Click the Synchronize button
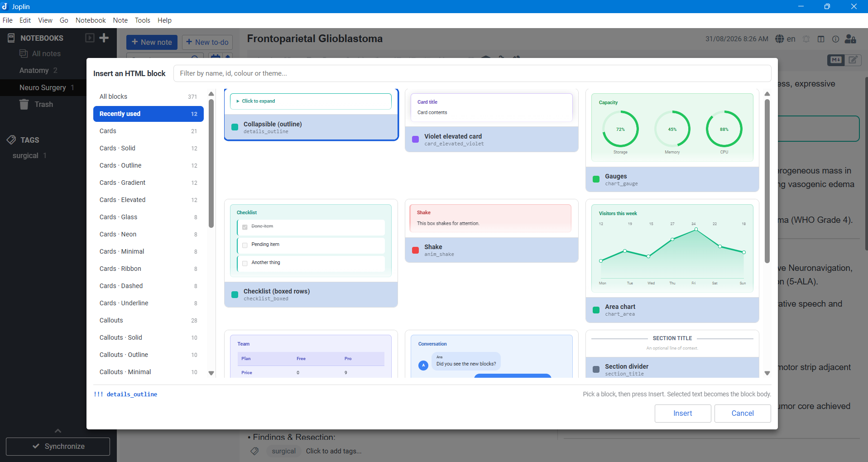The width and height of the screenshot is (868, 462). 58,446
